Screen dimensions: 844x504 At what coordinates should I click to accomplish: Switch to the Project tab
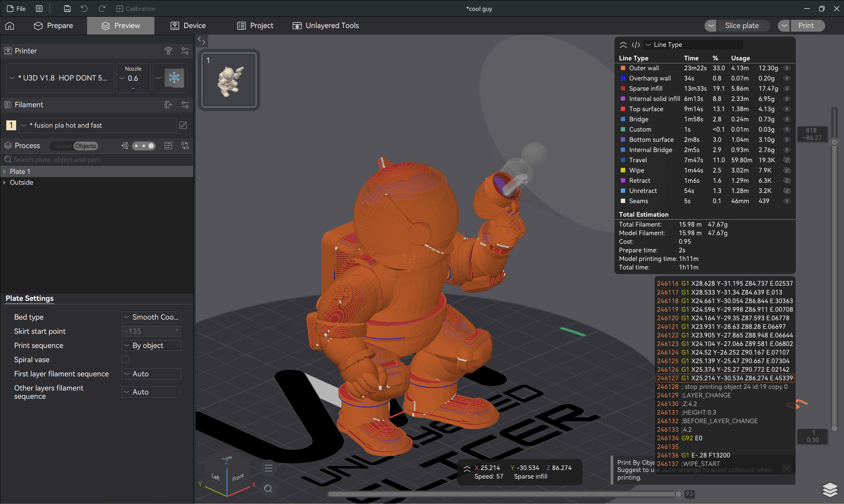point(255,26)
